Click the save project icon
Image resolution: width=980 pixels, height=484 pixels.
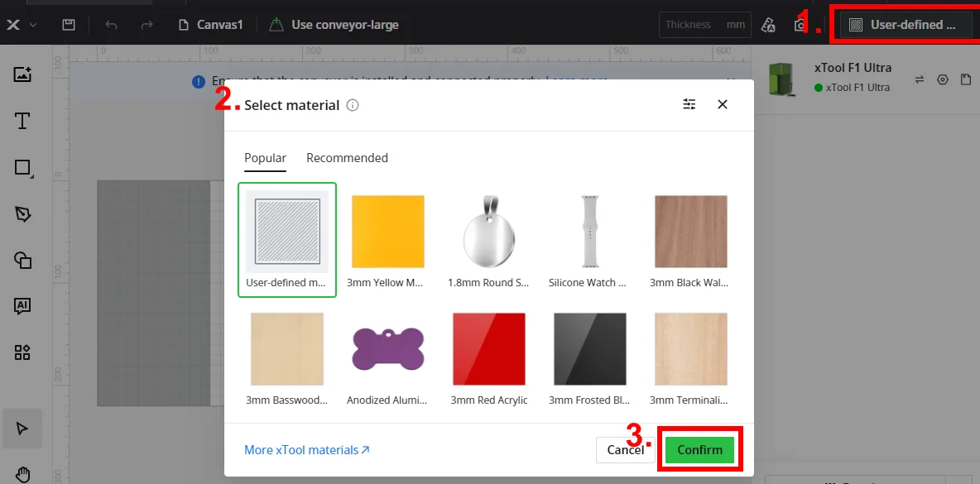click(x=69, y=25)
